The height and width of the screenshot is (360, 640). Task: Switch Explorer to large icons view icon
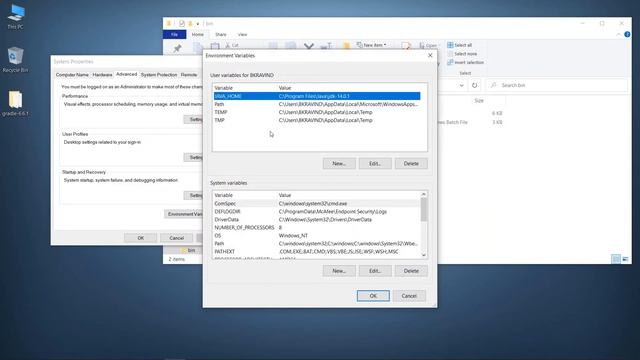(625, 259)
